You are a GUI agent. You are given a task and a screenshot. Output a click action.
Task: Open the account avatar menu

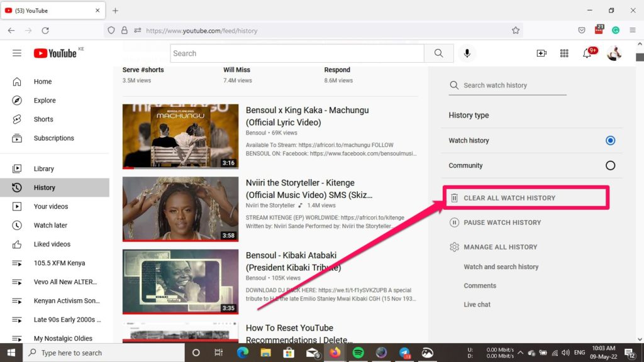click(x=614, y=53)
